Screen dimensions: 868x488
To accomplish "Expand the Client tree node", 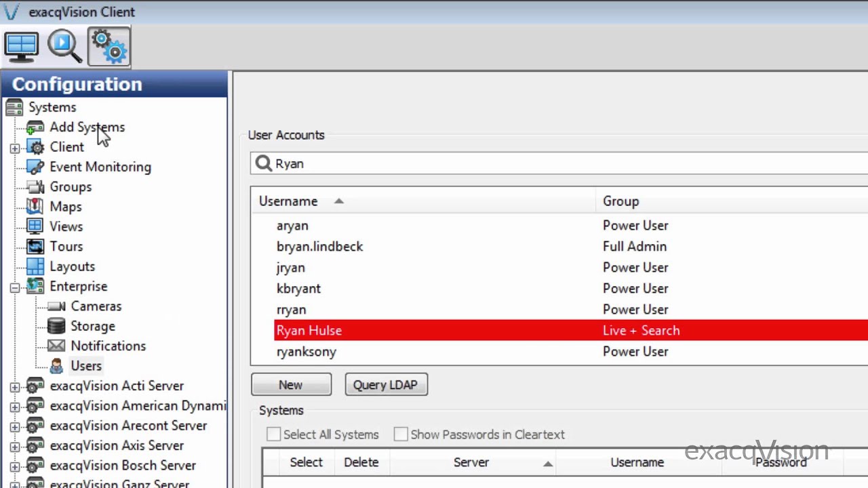I will [x=15, y=148].
